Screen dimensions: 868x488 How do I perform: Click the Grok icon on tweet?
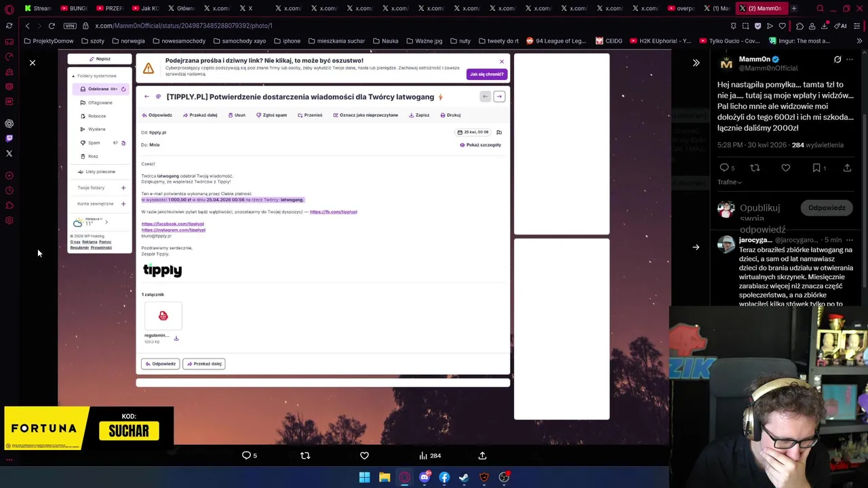pyautogui.click(x=837, y=60)
